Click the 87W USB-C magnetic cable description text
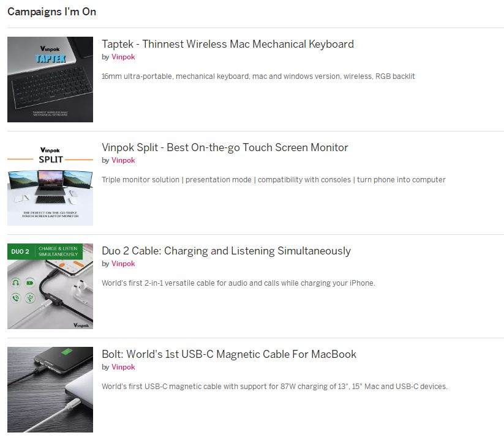Screen dimensions: 504x438 pos(274,387)
